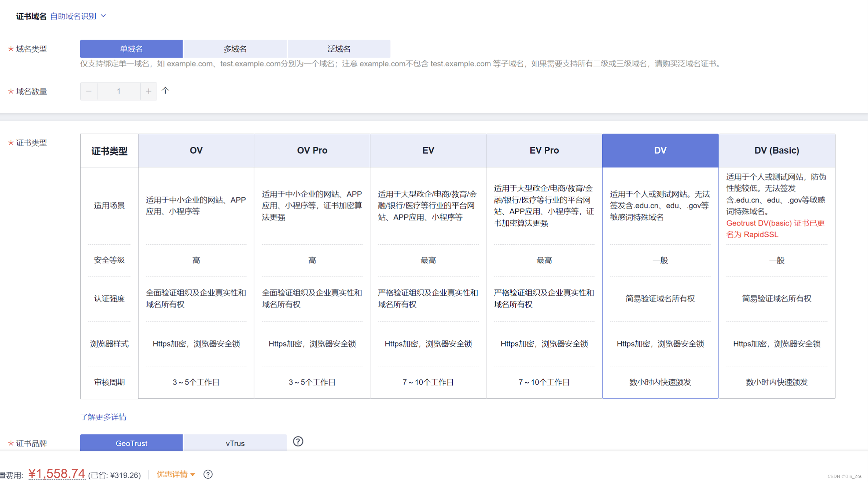Image resolution: width=868 pixels, height=482 pixels.
Task: Click the ¥1,558.74 price amount
Action: (x=56, y=473)
